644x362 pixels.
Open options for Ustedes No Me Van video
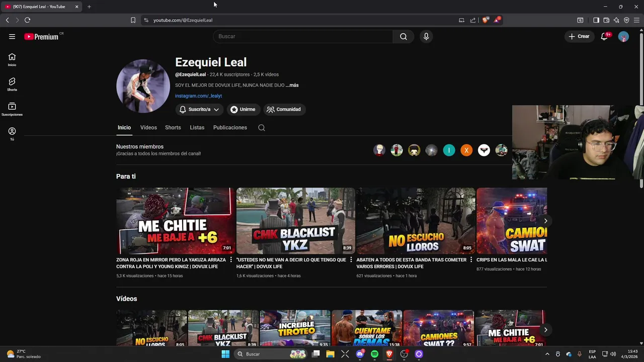(x=351, y=260)
